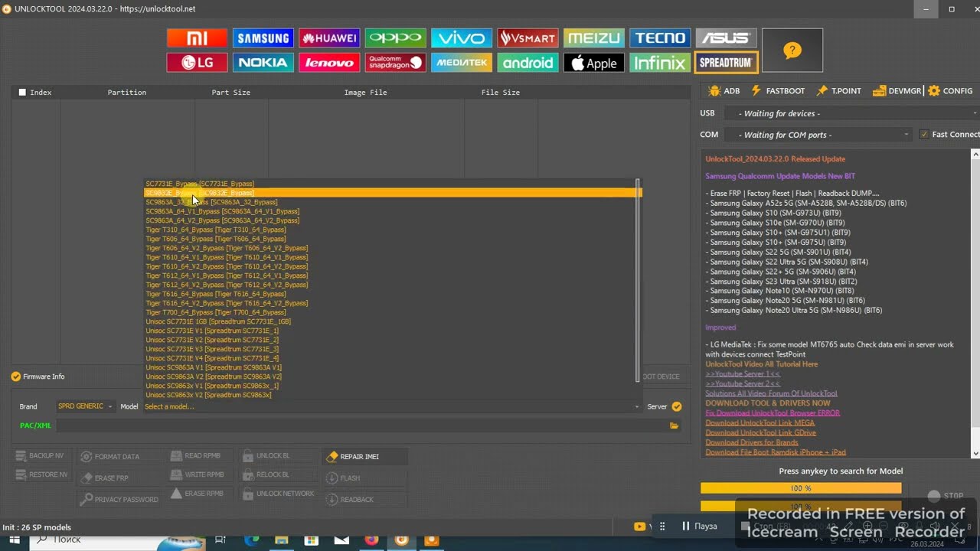Open the Huawei brand tile
This screenshot has width=980, height=551.
pos(329,38)
